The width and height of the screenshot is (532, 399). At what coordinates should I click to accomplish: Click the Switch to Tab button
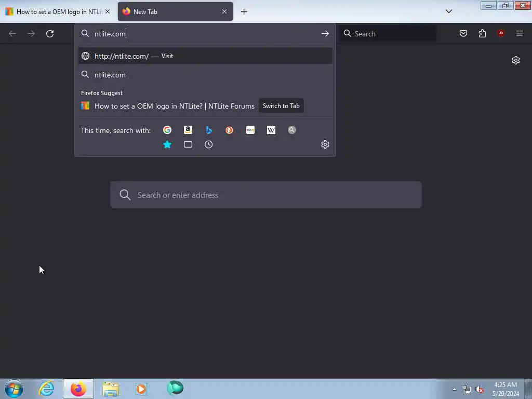281,106
